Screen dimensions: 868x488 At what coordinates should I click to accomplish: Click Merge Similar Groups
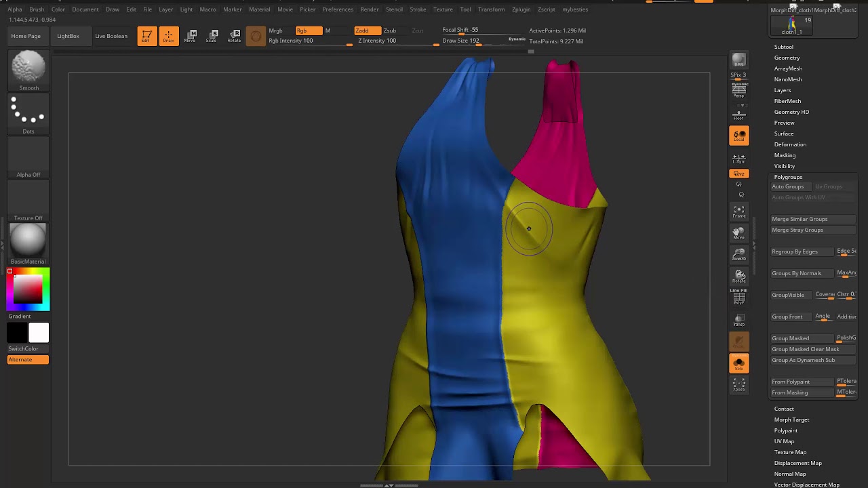(813, 219)
